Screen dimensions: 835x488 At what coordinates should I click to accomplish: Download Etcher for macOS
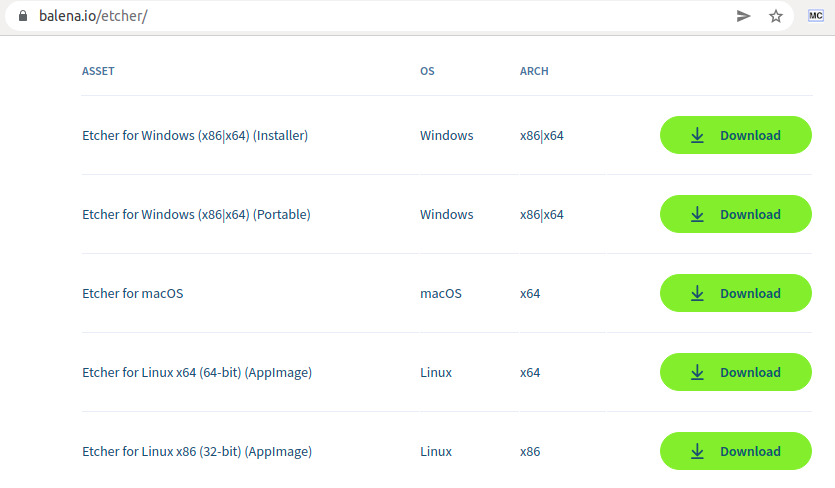(735, 293)
